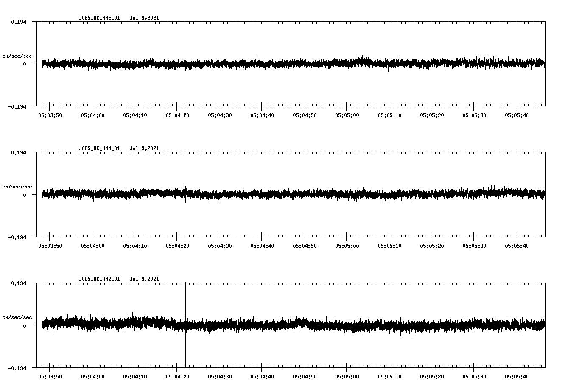Click the Jul 9,2021 date on top plot
576x392 pixels.
145,18
